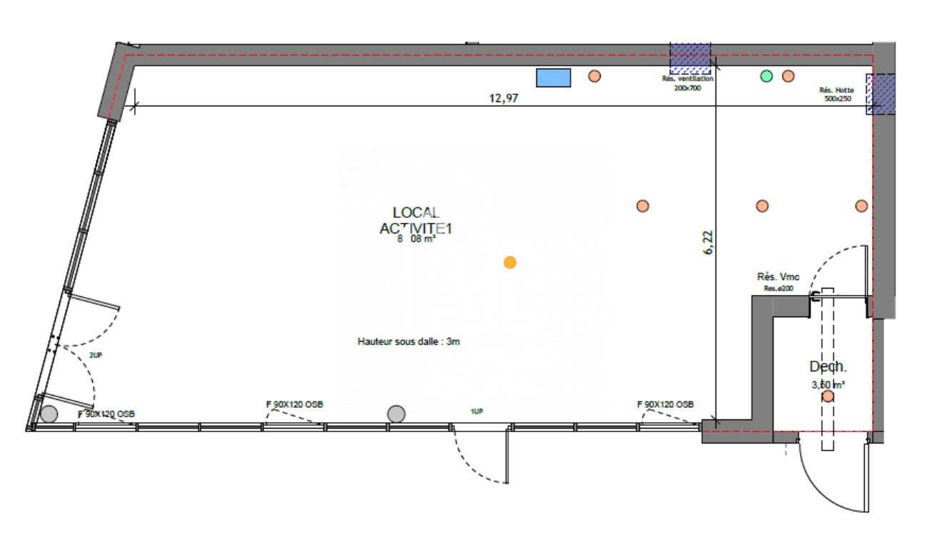947x560 pixels.
Task: Click the 12,97 dimension label
Action: tap(503, 99)
